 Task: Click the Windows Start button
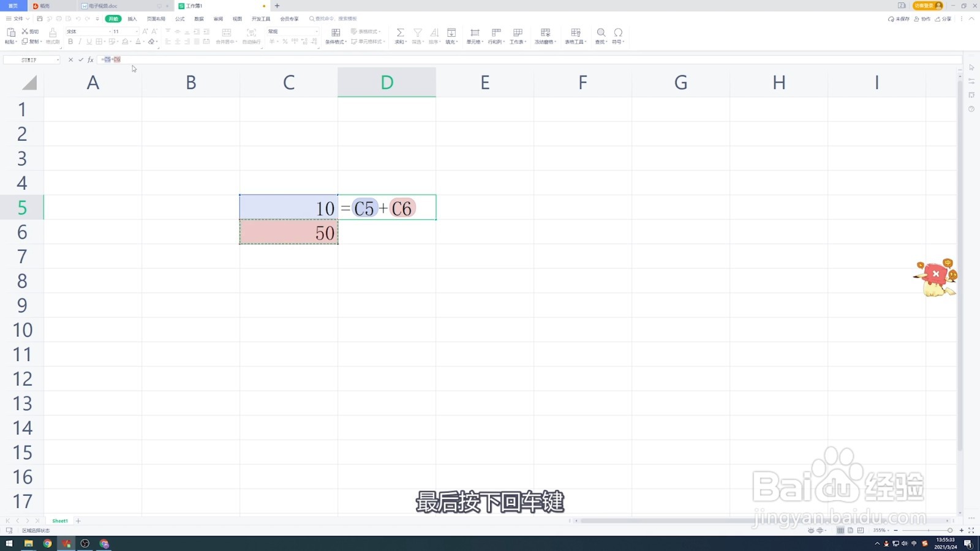coord(9,544)
